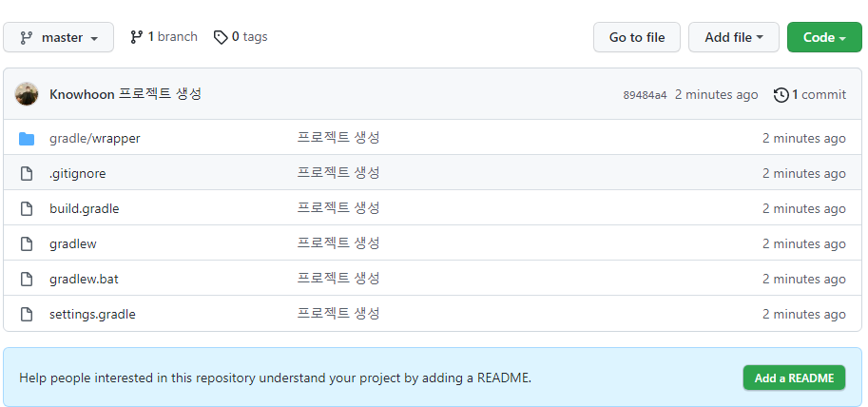This screenshot has width=868, height=407.
Task: Open the master branch dropdown
Action: [x=58, y=37]
